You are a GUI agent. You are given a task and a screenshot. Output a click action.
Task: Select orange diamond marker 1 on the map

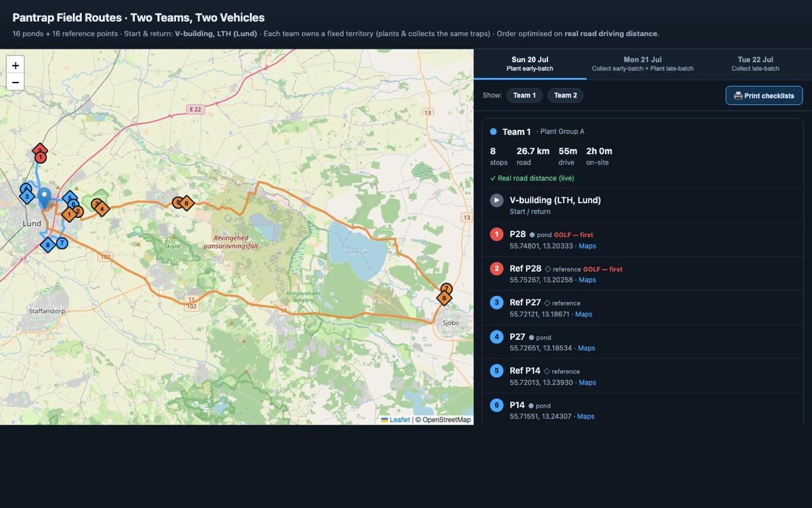69,214
